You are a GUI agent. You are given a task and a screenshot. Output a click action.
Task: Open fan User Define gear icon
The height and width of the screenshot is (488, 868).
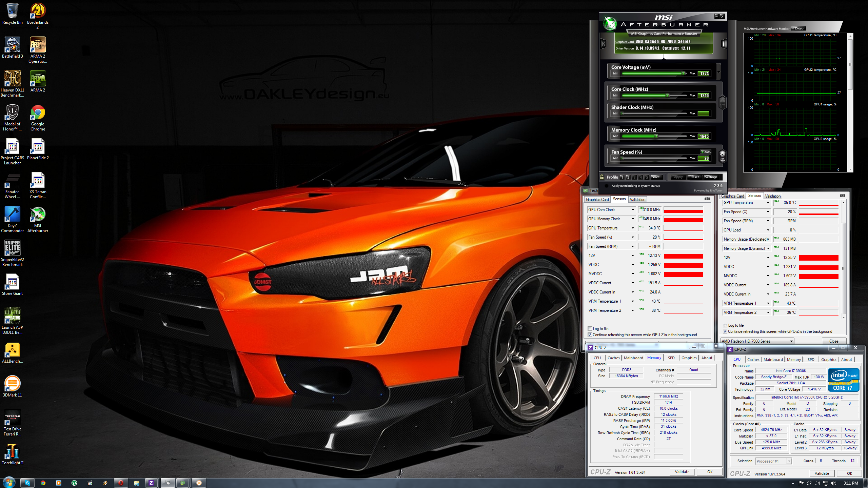(723, 156)
